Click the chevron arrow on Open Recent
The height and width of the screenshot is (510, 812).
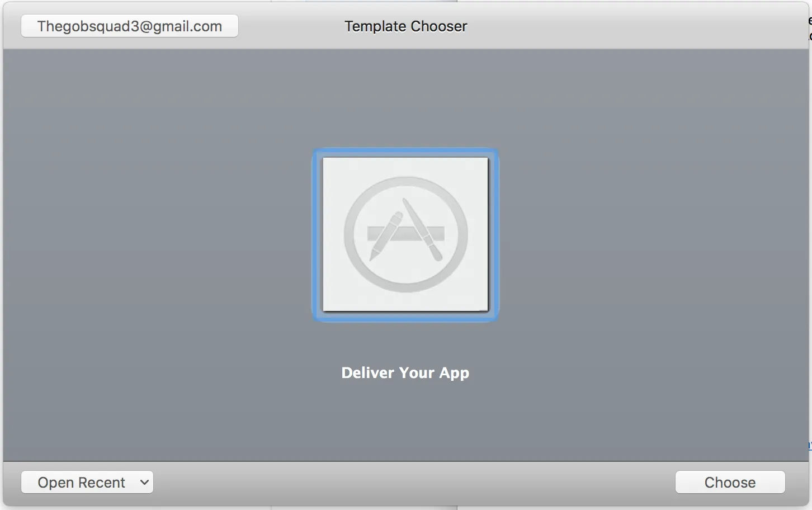coord(144,482)
